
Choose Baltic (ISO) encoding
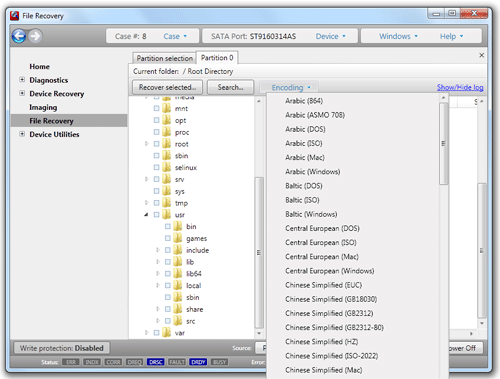click(302, 200)
